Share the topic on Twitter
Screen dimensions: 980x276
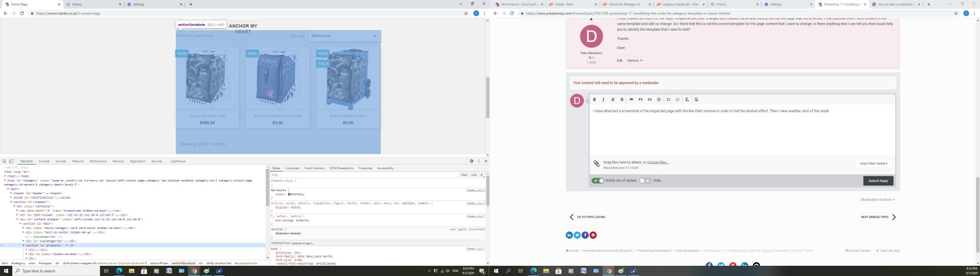click(577, 235)
